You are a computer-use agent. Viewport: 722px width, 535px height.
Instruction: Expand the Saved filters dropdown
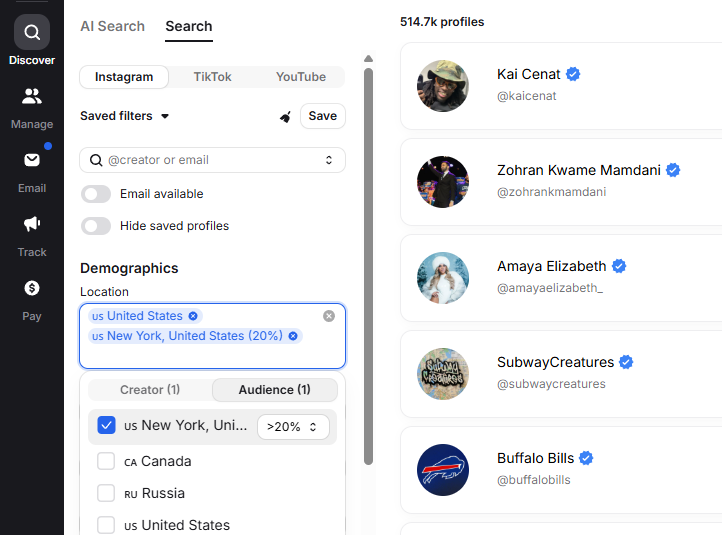coord(125,116)
